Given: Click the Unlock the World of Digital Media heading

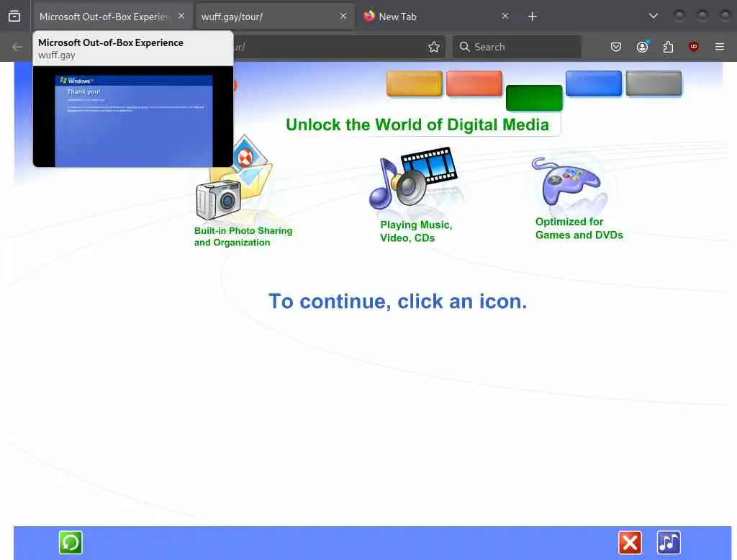Looking at the screenshot, I should coord(417,125).
